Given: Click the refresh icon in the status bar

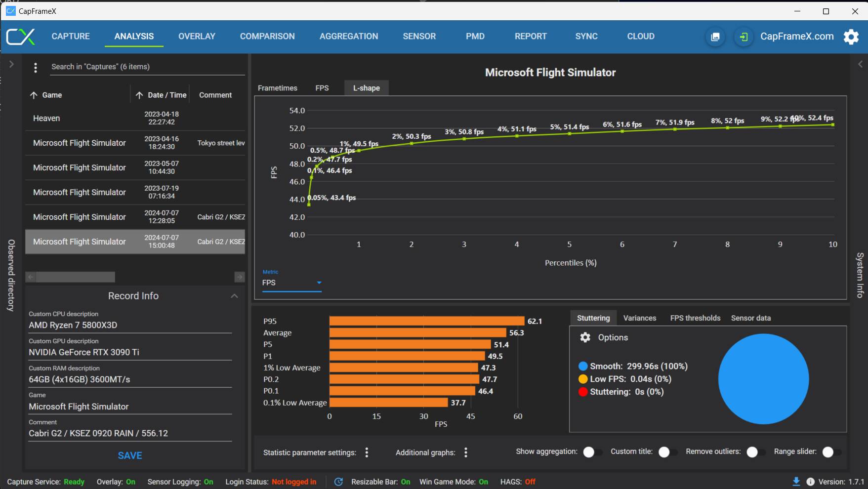Looking at the screenshot, I should coord(338,482).
